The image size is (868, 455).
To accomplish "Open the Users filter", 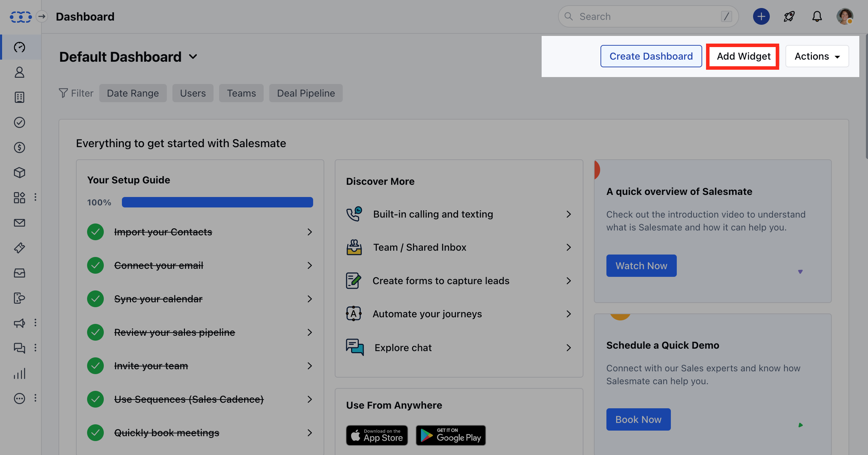I will click(x=193, y=93).
